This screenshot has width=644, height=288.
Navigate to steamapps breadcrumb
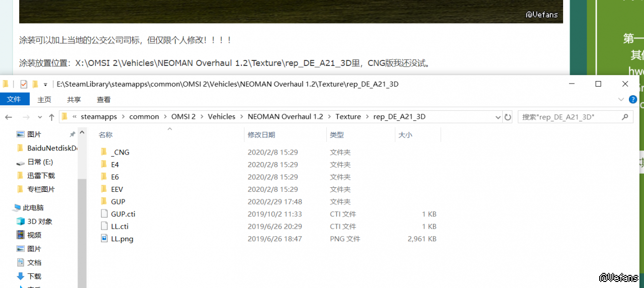[99, 117]
